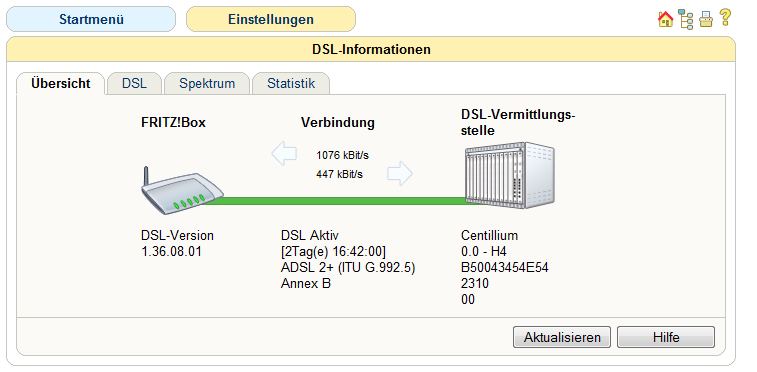This screenshot has width=757, height=372.
Task: Click the 1076 kBit/s downstream value
Action: click(x=343, y=155)
